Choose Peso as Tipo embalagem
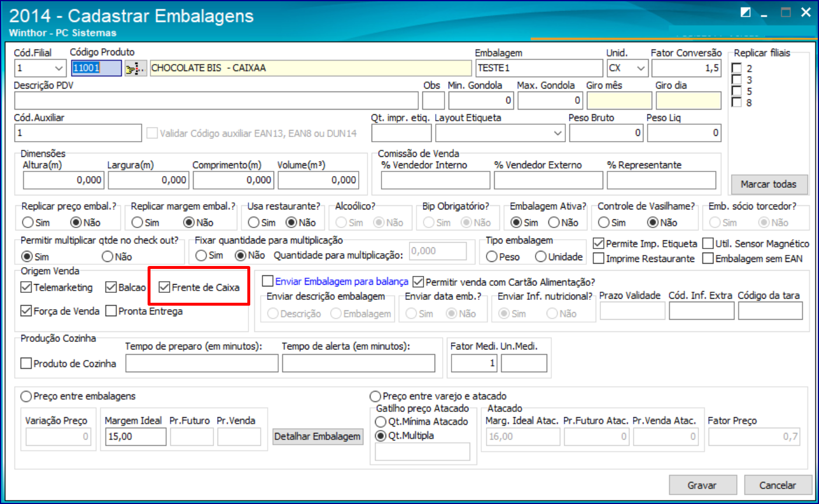 [x=492, y=257]
